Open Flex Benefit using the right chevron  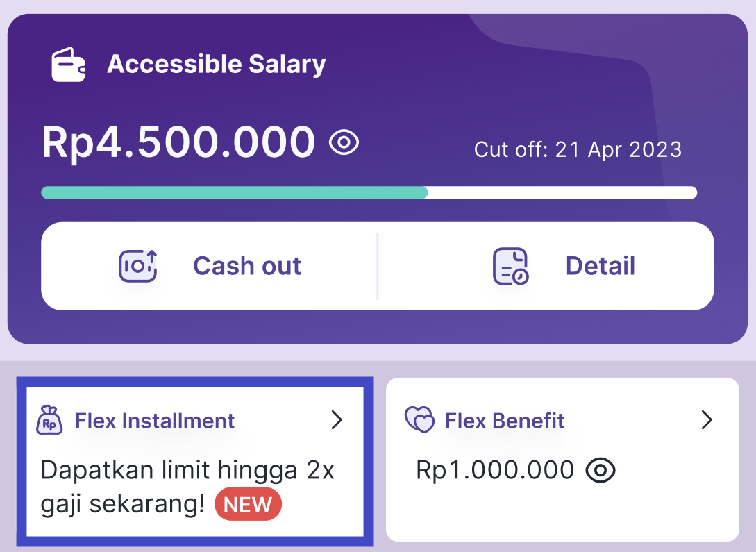point(707,419)
